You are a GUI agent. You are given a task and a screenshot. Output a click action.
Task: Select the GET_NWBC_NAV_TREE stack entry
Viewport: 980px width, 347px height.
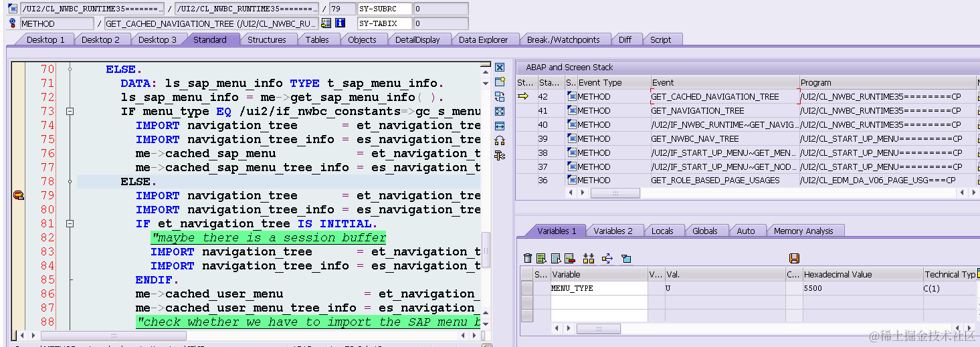tap(724, 139)
